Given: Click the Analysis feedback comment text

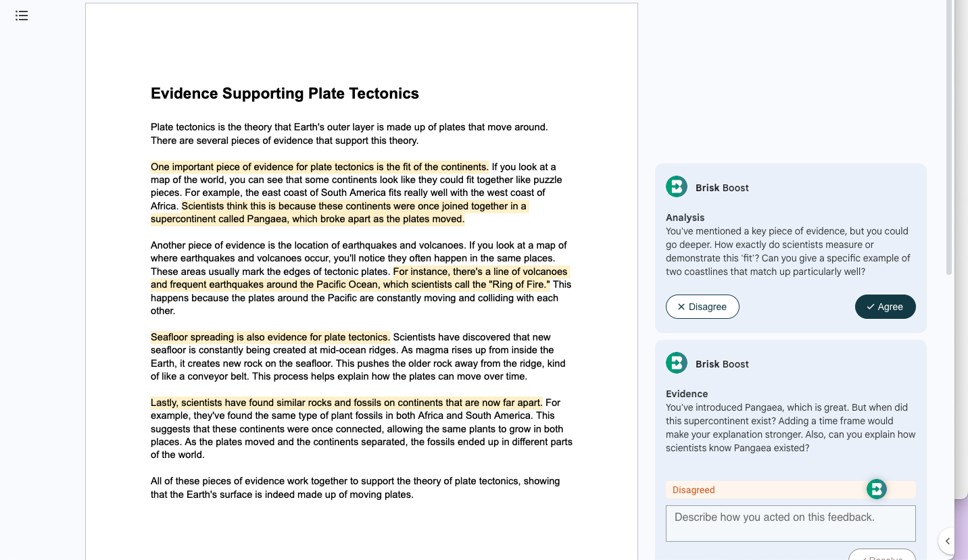Looking at the screenshot, I should (x=788, y=251).
